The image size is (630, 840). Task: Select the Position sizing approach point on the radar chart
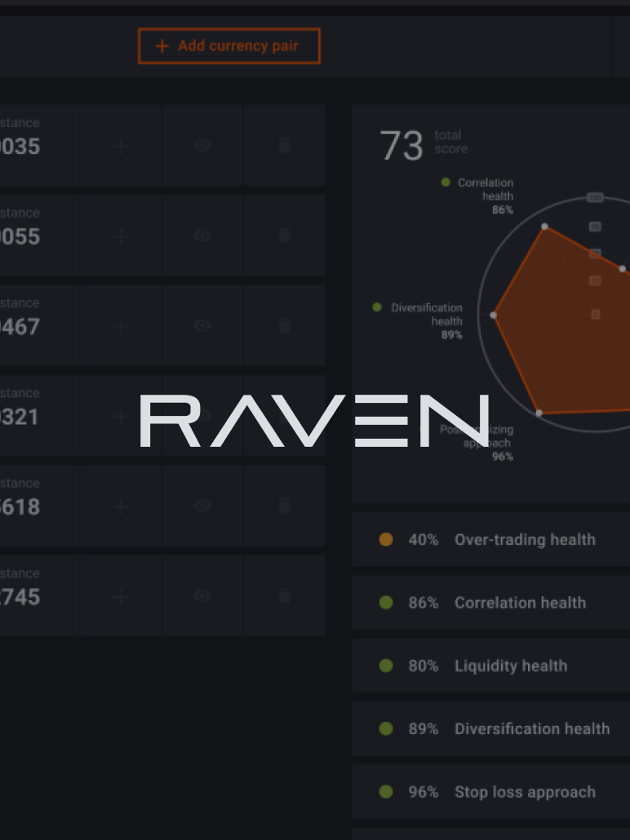[x=539, y=413]
